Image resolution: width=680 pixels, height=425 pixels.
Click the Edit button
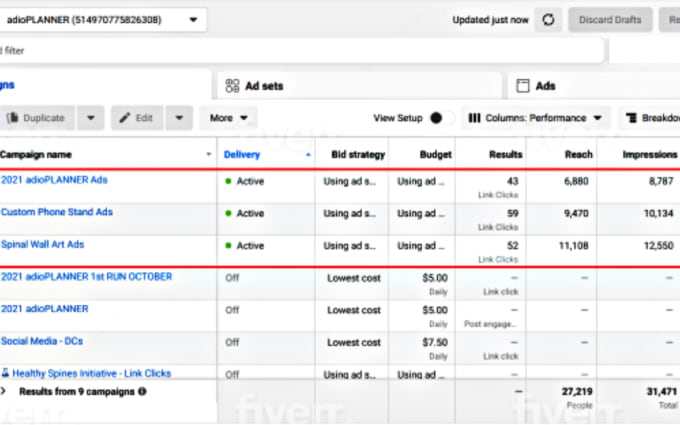pyautogui.click(x=137, y=118)
